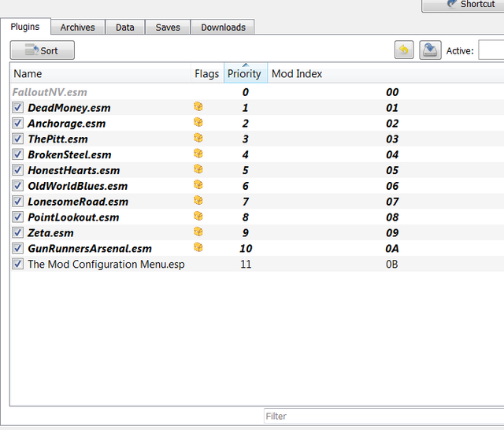Screen dimensions: 504x430
Task: Disable LonesomeRoad.esm checkbox
Action: point(17,202)
